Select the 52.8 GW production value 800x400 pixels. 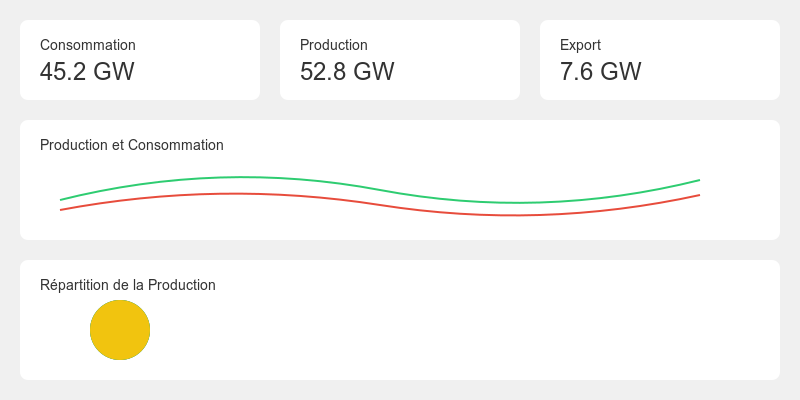(347, 71)
